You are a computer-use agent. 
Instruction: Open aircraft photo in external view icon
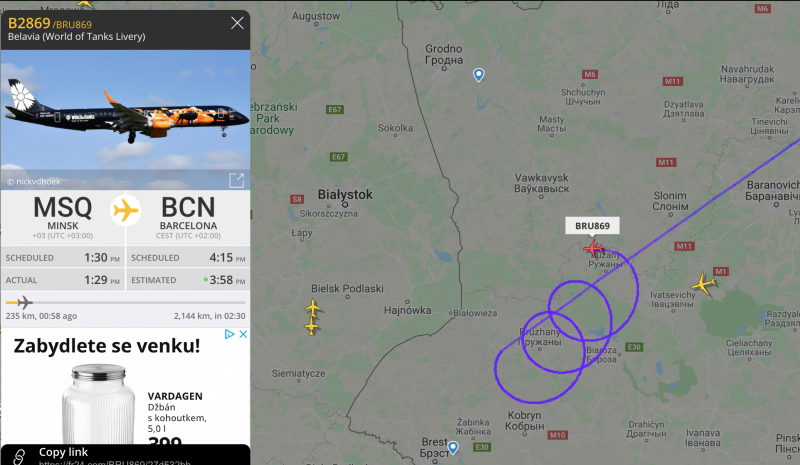(236, 180)
